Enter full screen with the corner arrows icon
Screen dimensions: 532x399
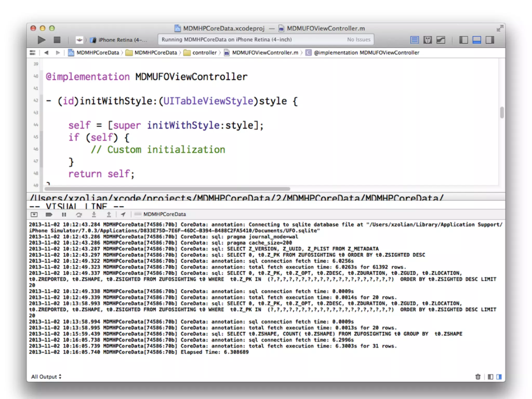[x=500, y=28]
